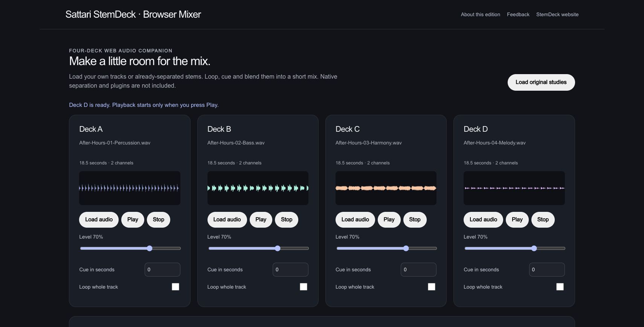Click the Deck D melody waveform

pyautogui.click(x=514, y=188)
